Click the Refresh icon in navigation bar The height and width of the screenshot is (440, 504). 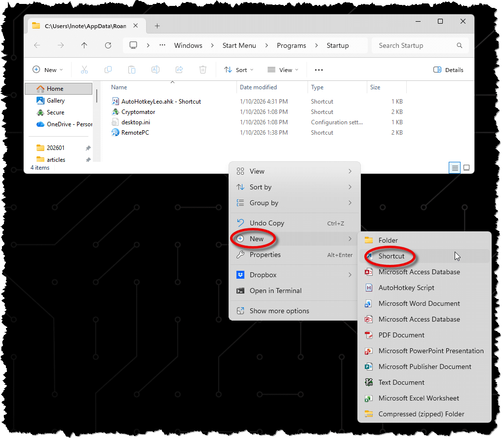[x=108, y=45]
